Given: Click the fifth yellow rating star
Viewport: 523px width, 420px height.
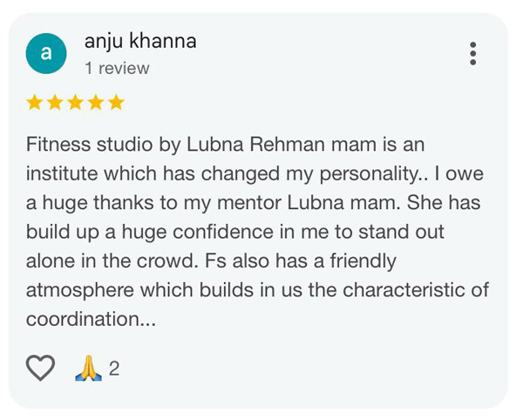Looking at the screenshot, I should point(117,103).
